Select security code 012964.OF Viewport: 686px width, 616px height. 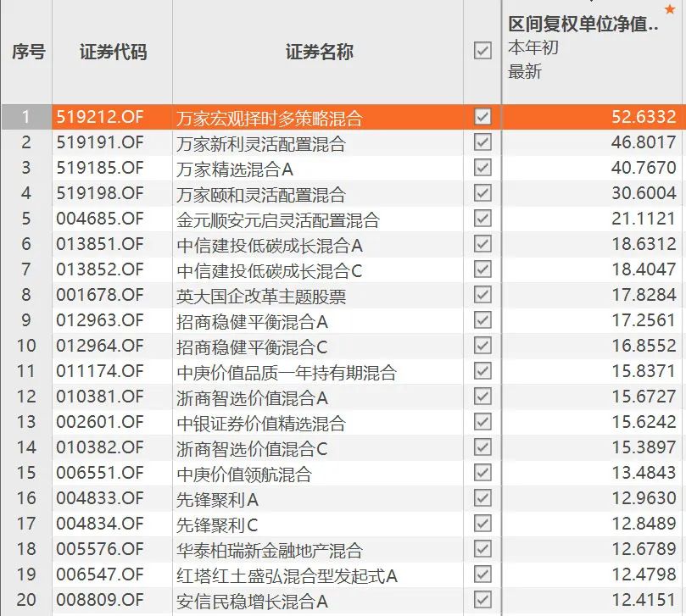pyautogui.click(x=100, y=346)
